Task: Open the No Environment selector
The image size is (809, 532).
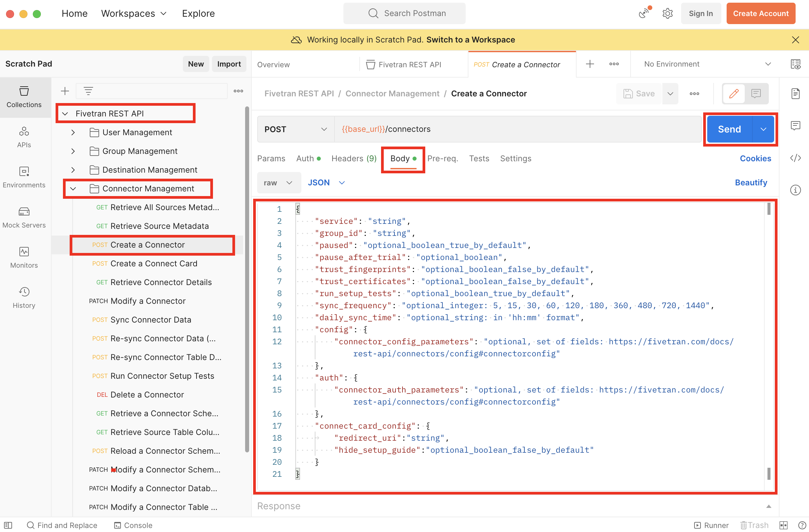Action: [707, 64]
